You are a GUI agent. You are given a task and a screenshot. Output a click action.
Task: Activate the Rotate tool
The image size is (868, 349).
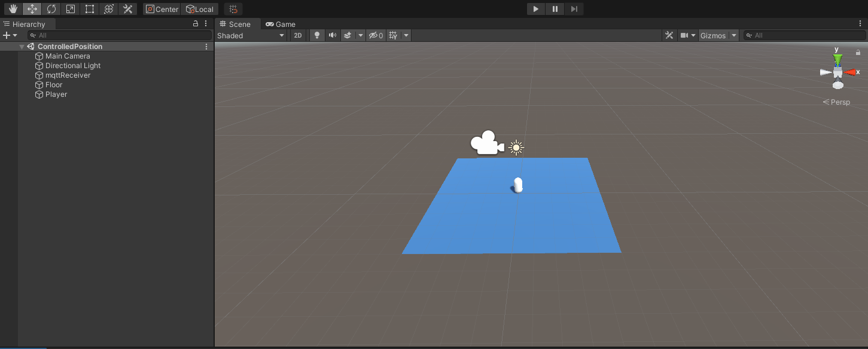tap(51, 9)
